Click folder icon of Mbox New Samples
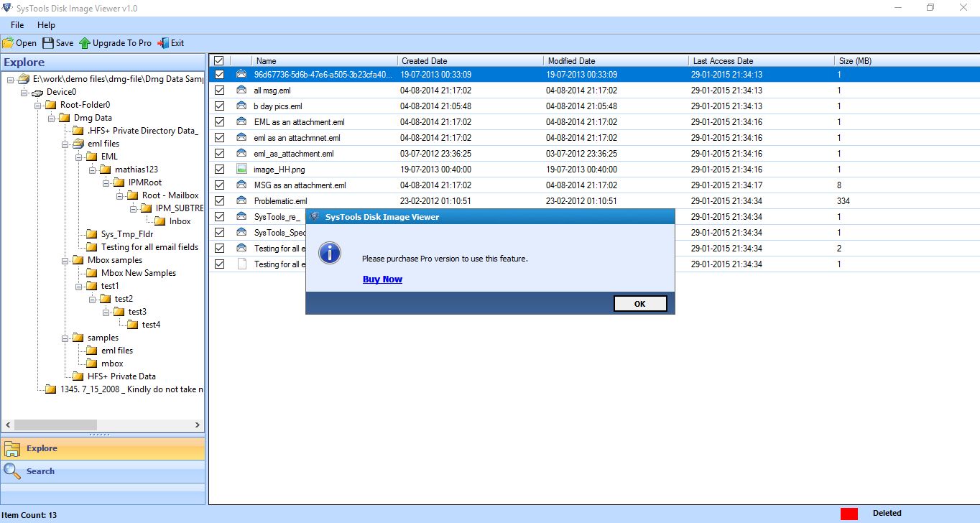The height and width of the screenshot is (523, 980). [92, 273]
